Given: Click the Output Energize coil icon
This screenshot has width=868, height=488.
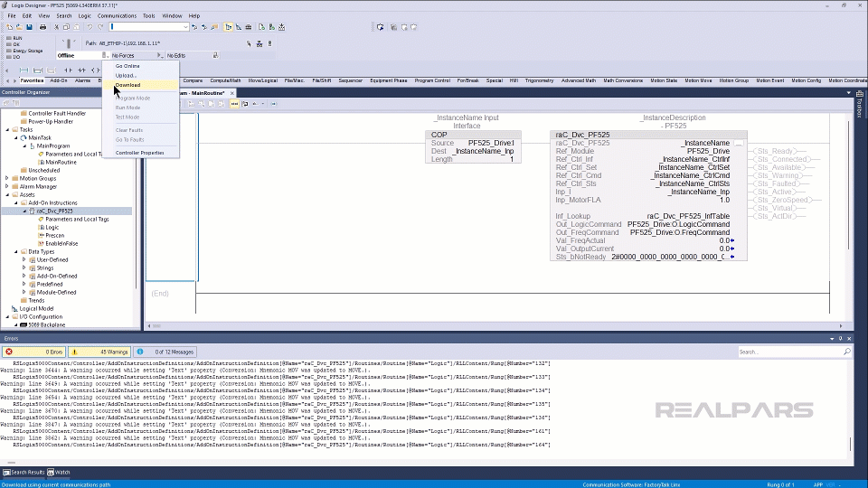Looking at the screenshot, I should [95, 70].
